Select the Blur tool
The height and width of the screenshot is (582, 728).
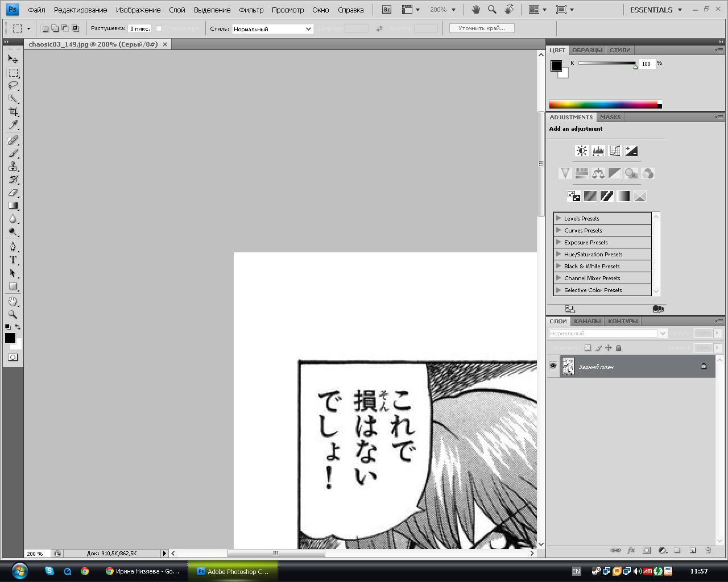pos(13,219)
